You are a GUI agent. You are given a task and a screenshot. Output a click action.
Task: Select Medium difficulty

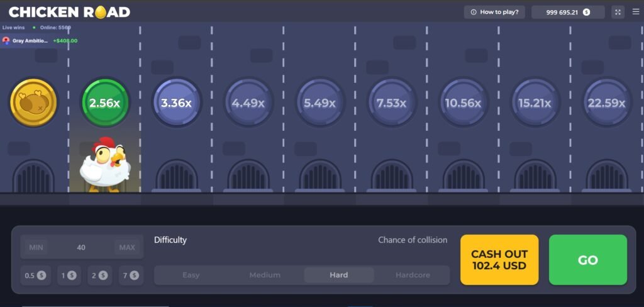click(x=265, y=275)
